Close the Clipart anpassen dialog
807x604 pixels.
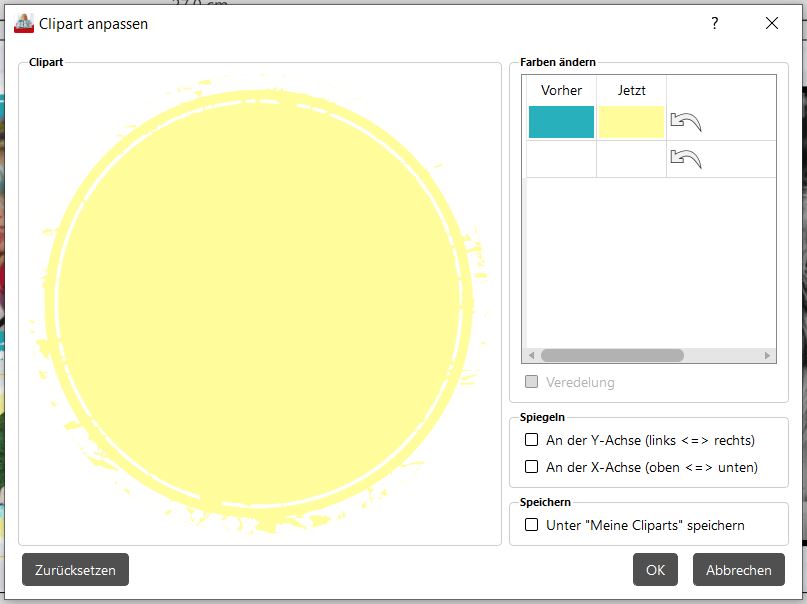[x=771, y=24]
